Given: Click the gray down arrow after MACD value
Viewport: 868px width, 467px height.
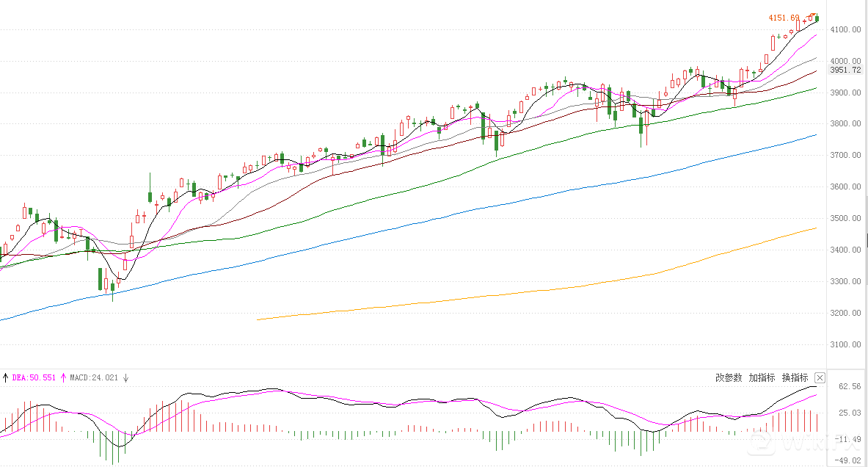Looking at the screenshot, I should coord(125,378).
